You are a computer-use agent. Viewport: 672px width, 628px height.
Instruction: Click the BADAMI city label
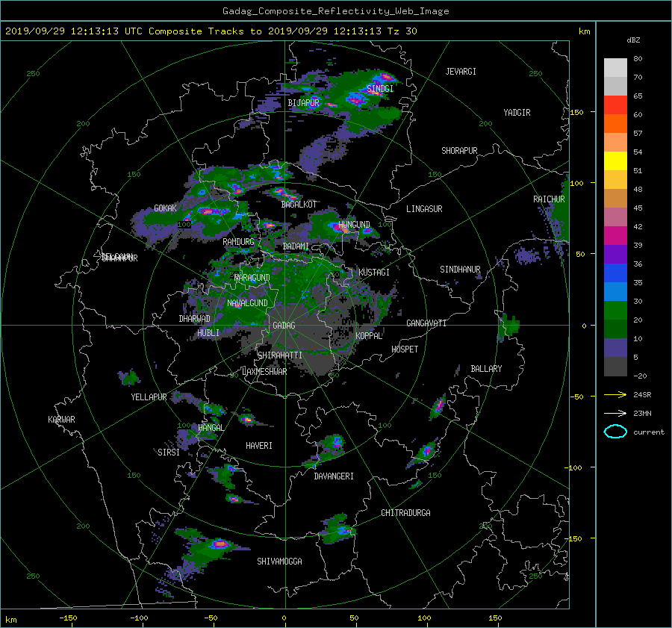pyautogui.click(x=296, y=246)
